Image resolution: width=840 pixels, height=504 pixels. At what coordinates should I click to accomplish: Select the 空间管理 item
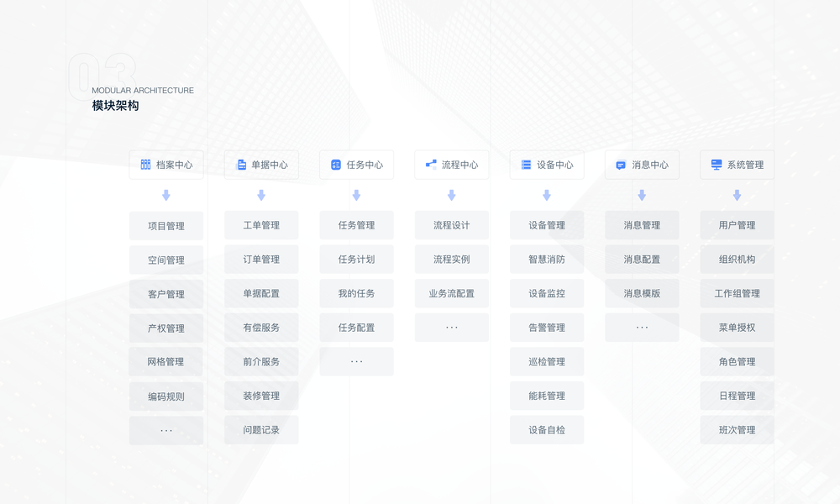click(x=166, y=260)
